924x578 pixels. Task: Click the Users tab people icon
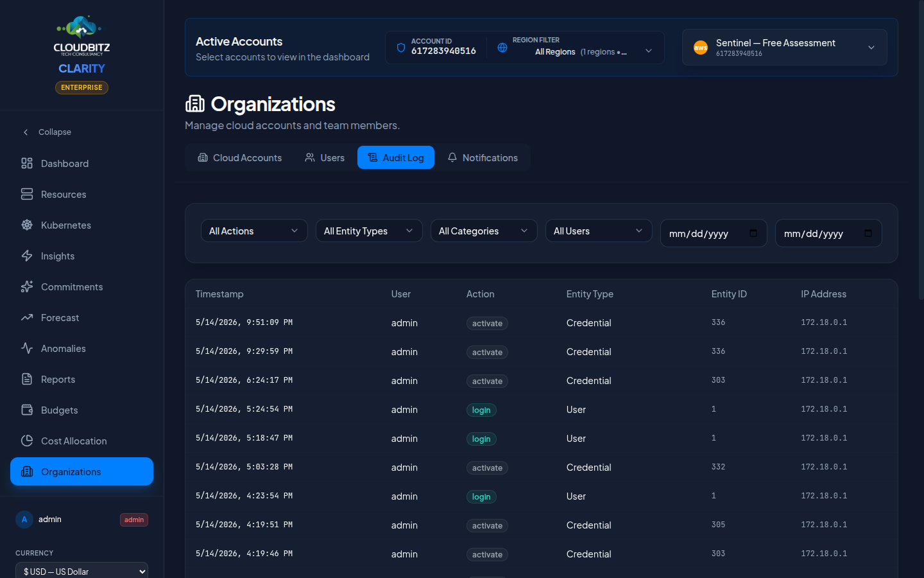310,157
